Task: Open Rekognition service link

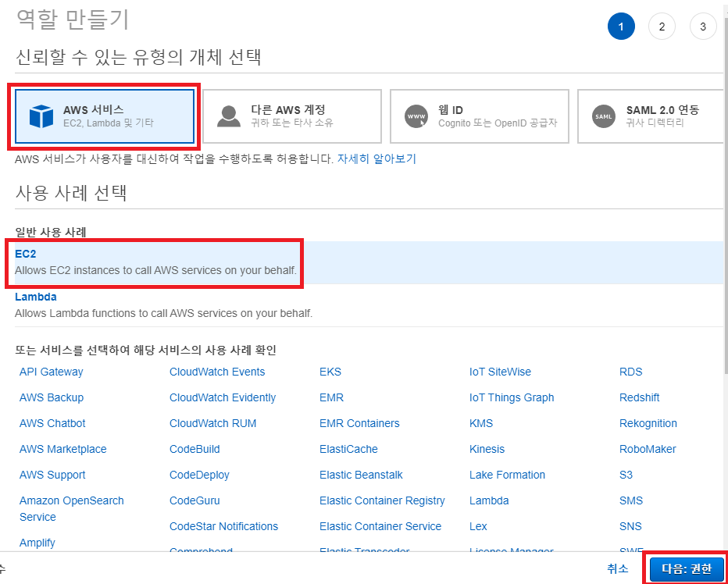Action: 648,423
